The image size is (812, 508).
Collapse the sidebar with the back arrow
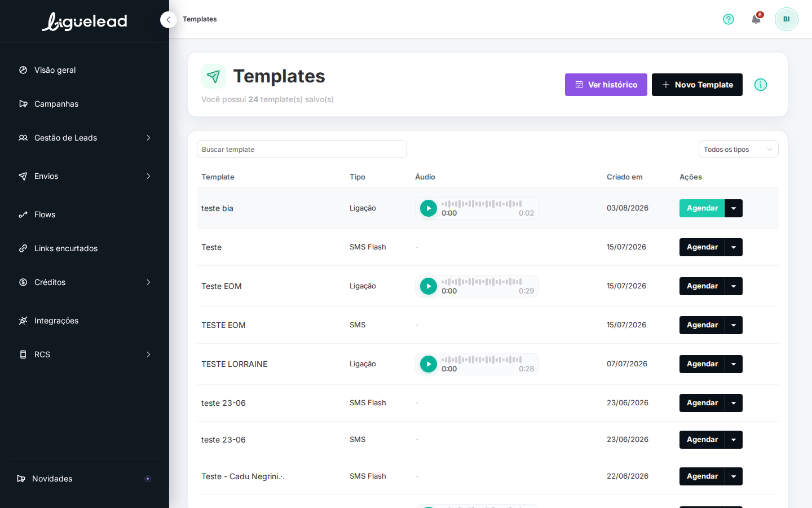(x=168, y=20)
